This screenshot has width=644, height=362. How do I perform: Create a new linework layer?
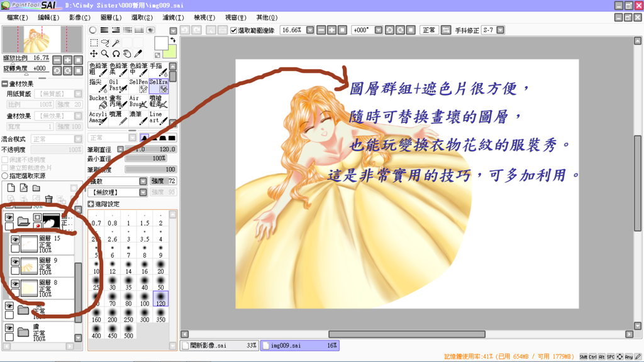tap(24, 188)
